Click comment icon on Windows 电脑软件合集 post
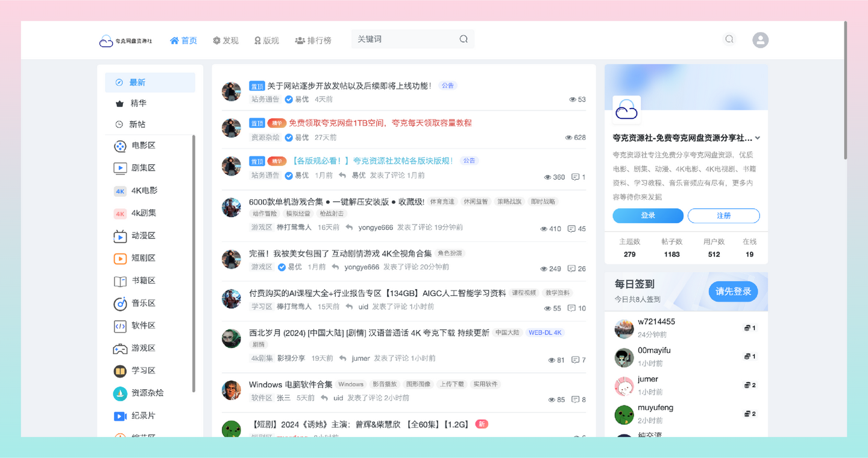Image resolution: width=868 pixels, height=458 pixels. (x=575, y=399)
